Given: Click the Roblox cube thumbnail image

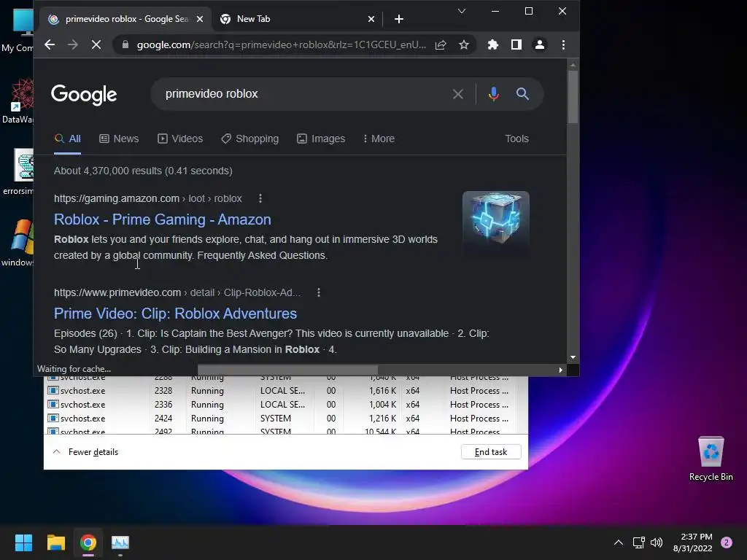Looking at the screenshot, I should [495, 225].
